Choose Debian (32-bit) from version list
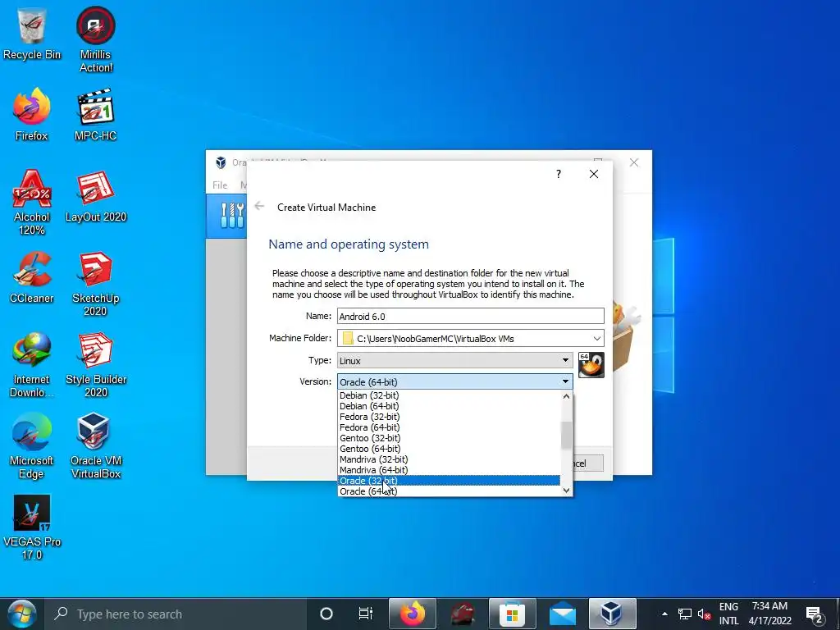The height and width of the screenshot is (630, 840). [449, 395]
